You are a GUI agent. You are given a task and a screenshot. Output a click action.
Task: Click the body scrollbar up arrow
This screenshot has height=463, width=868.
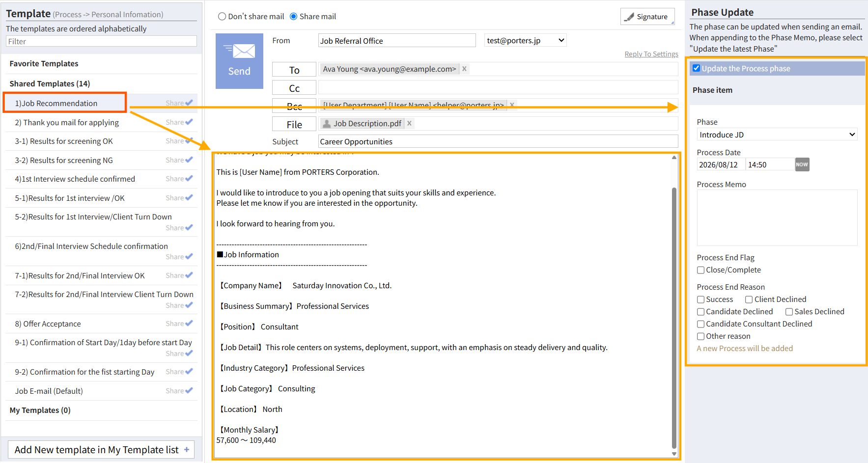(674, 158)
